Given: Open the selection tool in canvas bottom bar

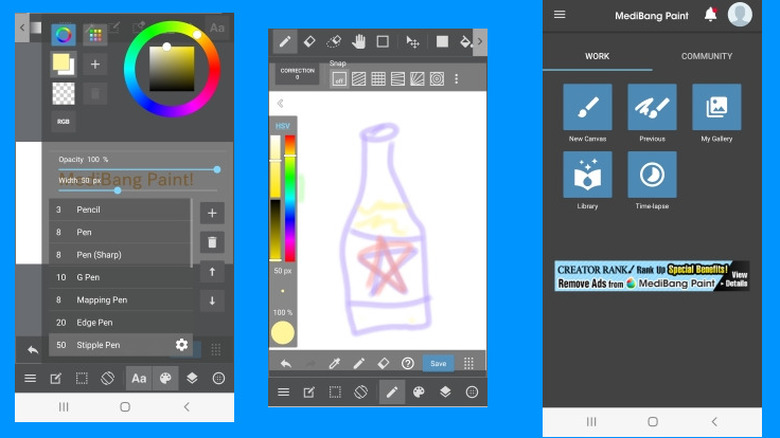Looking at the screenshot, I should coord(335,392).
